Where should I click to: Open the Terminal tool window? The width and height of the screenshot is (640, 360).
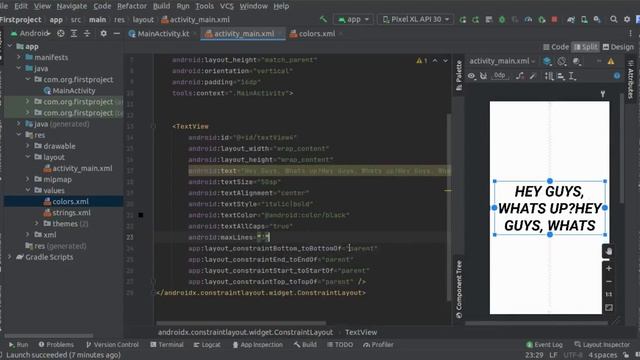point(167,344)
